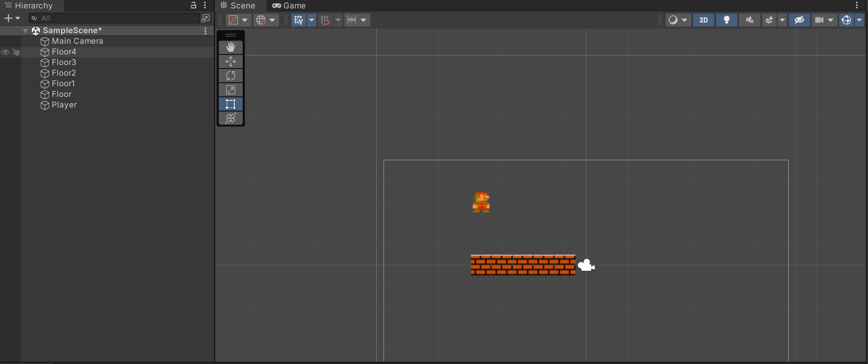The image size is (868, 364).
Task: Open the snap increment dropdown arrow
Action: [364, 20]
